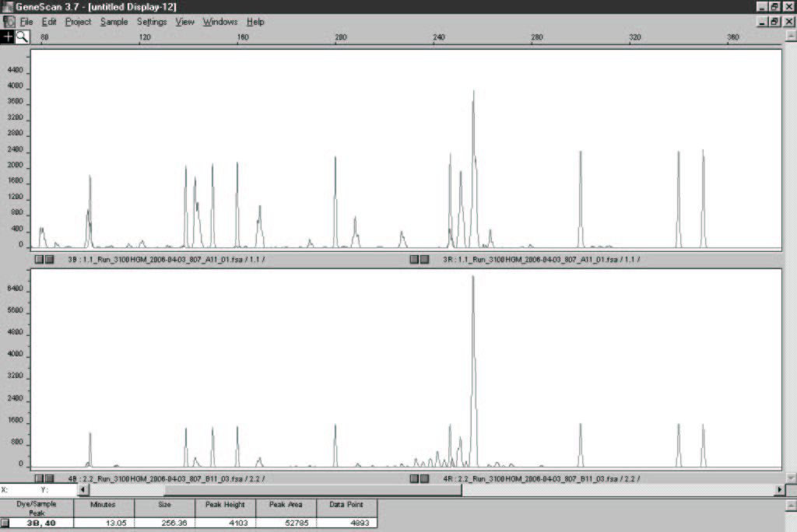Open the Project menu
This screenshot has width=797, height=532.
pyautogui.click(x=78, y=22)
